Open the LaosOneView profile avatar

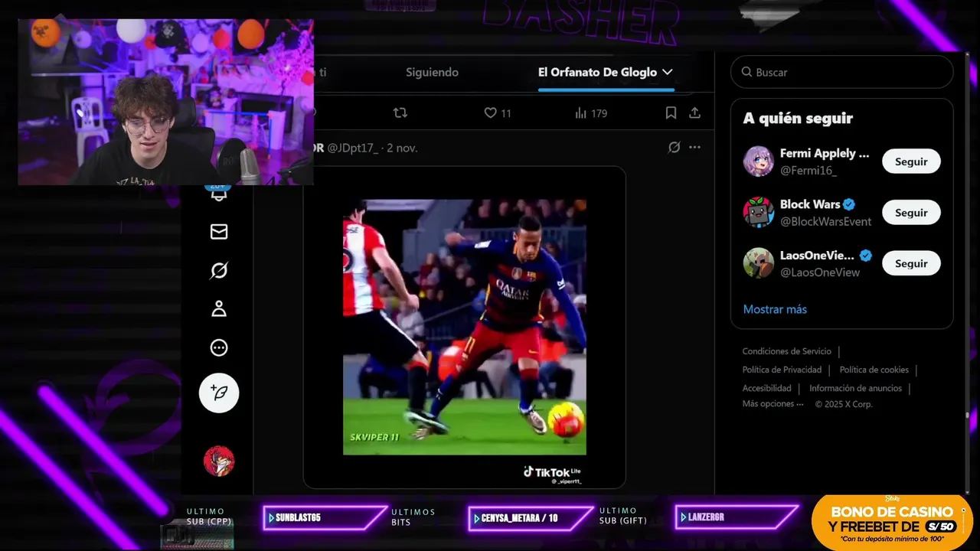click(x=758, y=263)
